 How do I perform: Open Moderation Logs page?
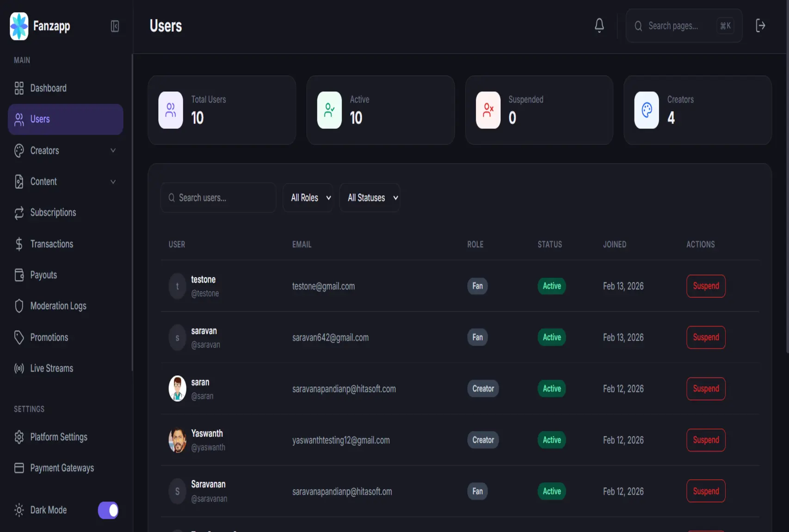pos(66,306)
